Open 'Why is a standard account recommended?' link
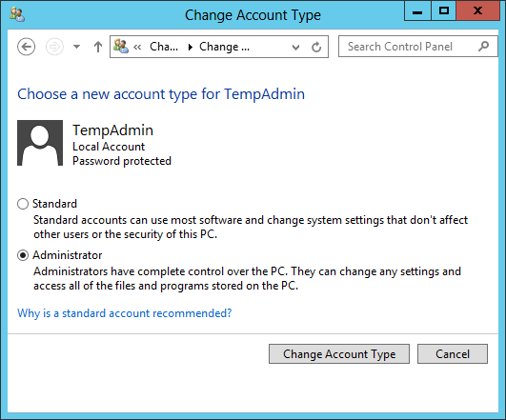The height and width of the screenshot is (420, 506). [x=125, y=313]
